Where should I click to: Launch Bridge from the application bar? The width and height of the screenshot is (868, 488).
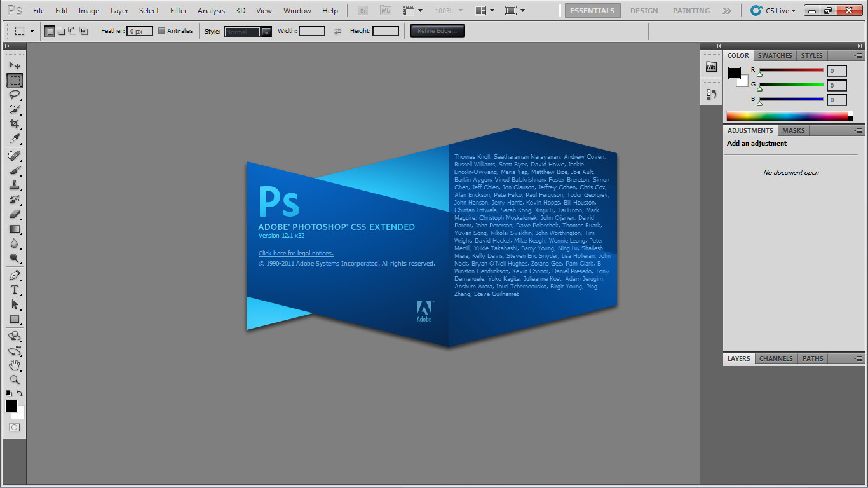363,10
